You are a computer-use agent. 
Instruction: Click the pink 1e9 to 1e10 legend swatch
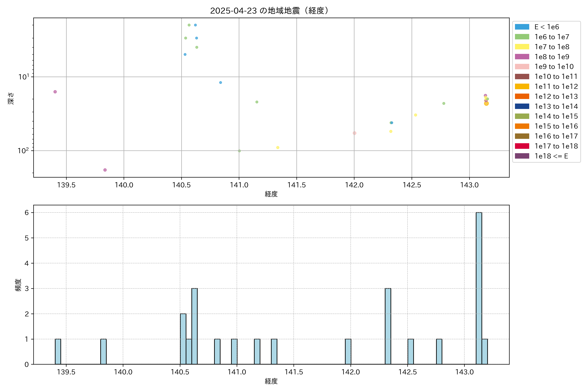[x=522, y=66]
